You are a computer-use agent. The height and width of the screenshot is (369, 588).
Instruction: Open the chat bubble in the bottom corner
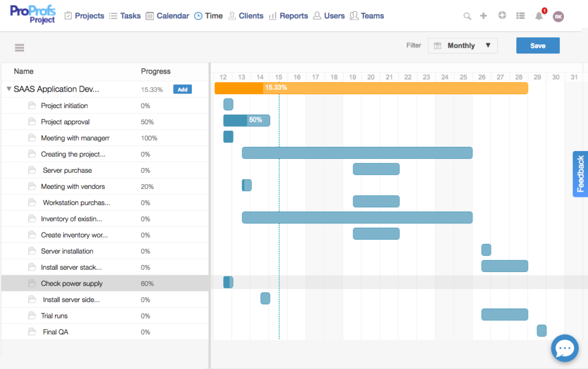tap(564, 348)
